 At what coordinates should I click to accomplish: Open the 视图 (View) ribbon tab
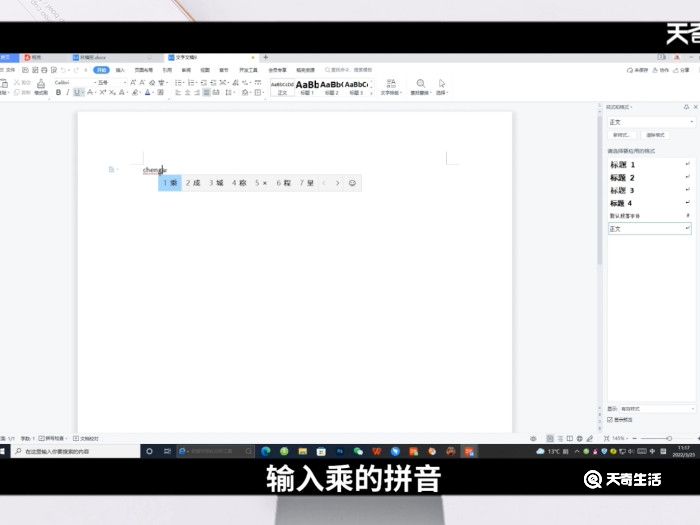tap(205, 70)
